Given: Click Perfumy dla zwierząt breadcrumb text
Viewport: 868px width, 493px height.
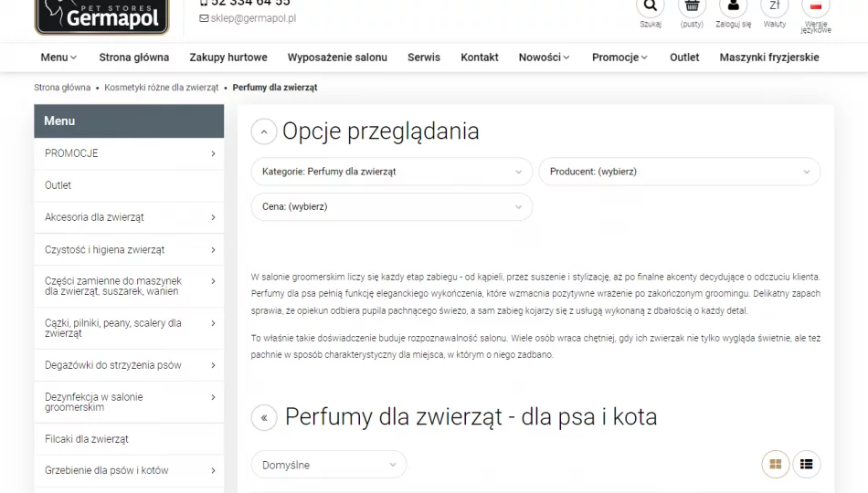Looking at the screenshot, I should point(275,88).
